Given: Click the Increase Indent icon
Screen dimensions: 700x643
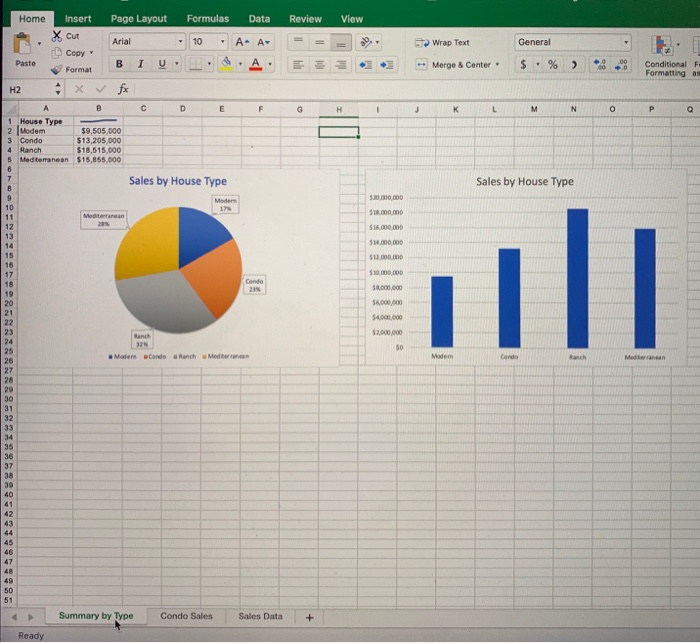Looking at the screenshot, I should 387,65.
